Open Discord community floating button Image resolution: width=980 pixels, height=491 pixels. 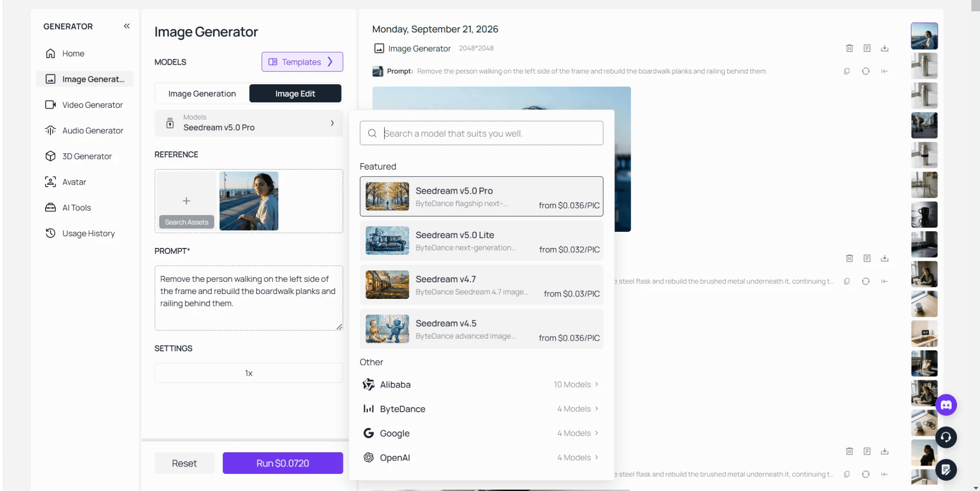[x=946, y=405]
